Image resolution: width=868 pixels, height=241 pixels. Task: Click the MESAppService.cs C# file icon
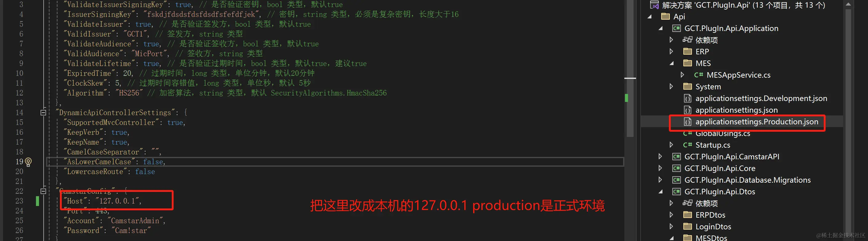click(698, 75)
